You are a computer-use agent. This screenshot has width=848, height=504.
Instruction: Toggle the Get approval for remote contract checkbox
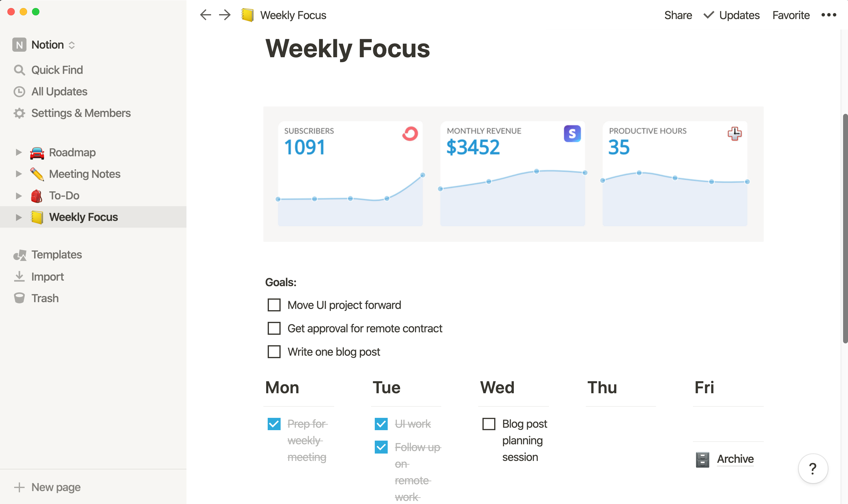274,328
